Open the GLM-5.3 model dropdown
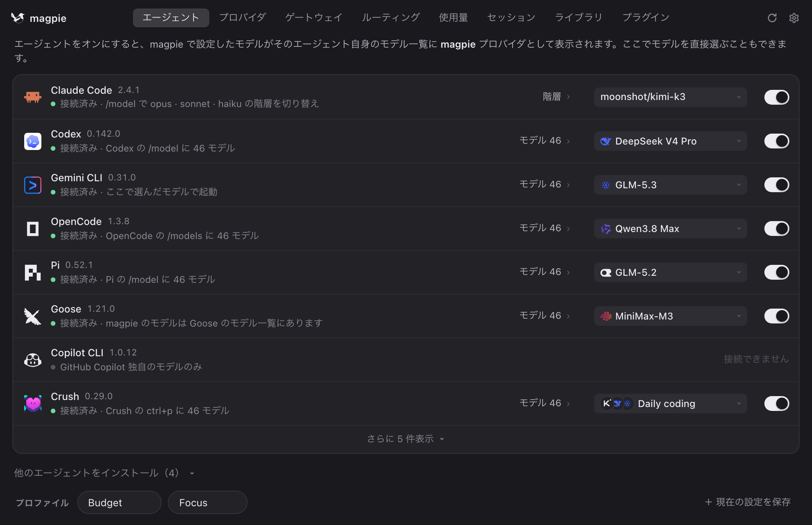 point(670,185)
